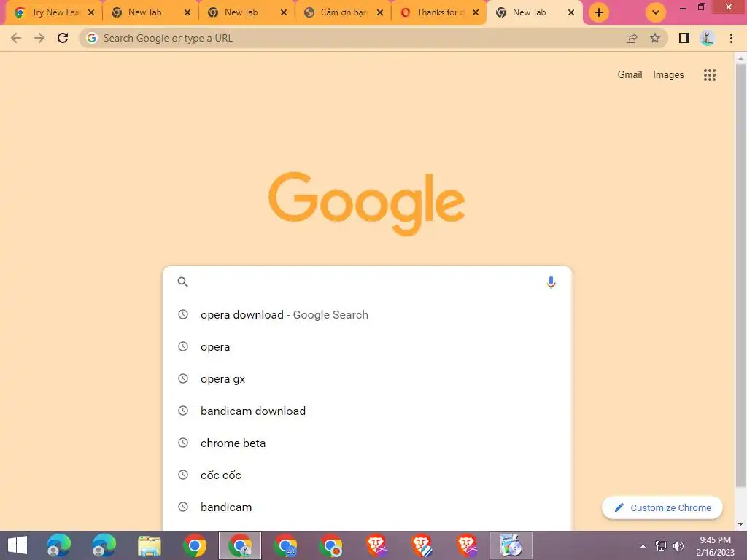Close the "Cảm ơn bạn" tab
747x560 pixels.
pos(379,12)
